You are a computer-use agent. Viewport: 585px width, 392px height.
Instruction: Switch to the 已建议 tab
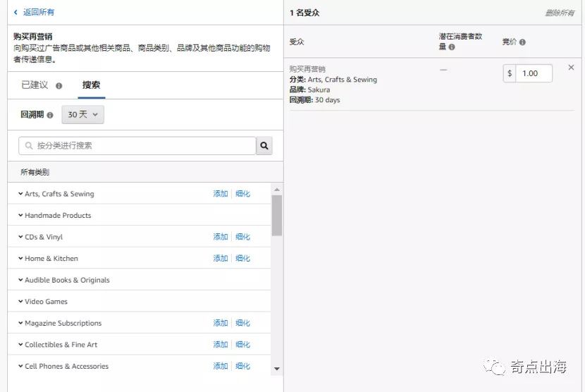(35, 85)
